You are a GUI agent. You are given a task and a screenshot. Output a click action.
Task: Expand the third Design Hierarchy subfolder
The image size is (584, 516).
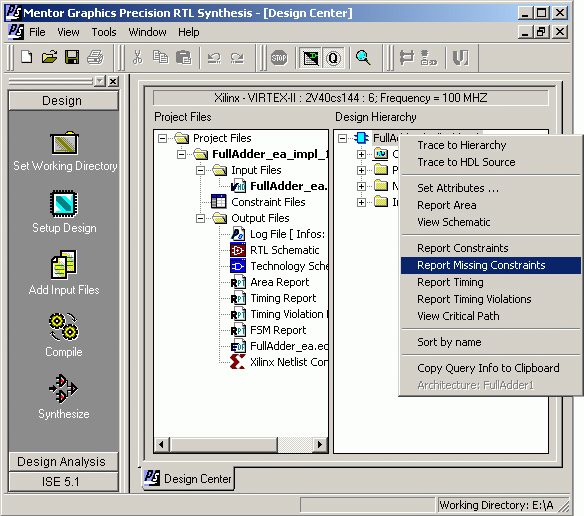click(361, 186)
